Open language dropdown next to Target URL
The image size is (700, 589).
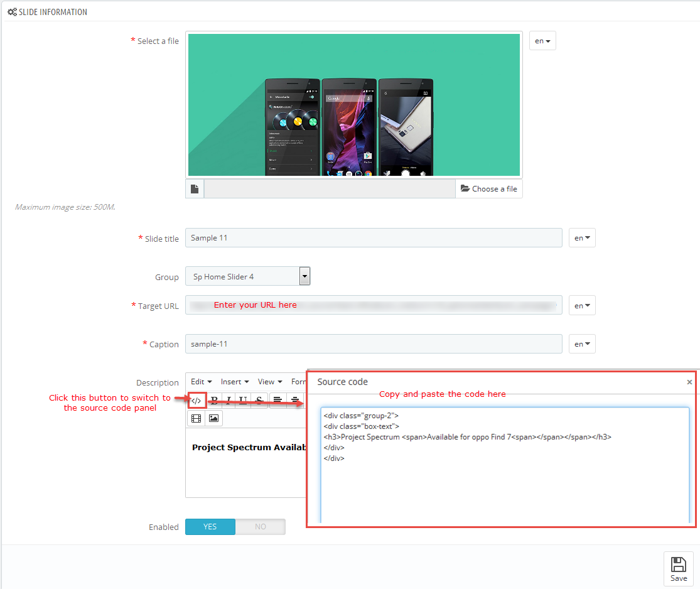pyautogui.click(x=582, y=305)
